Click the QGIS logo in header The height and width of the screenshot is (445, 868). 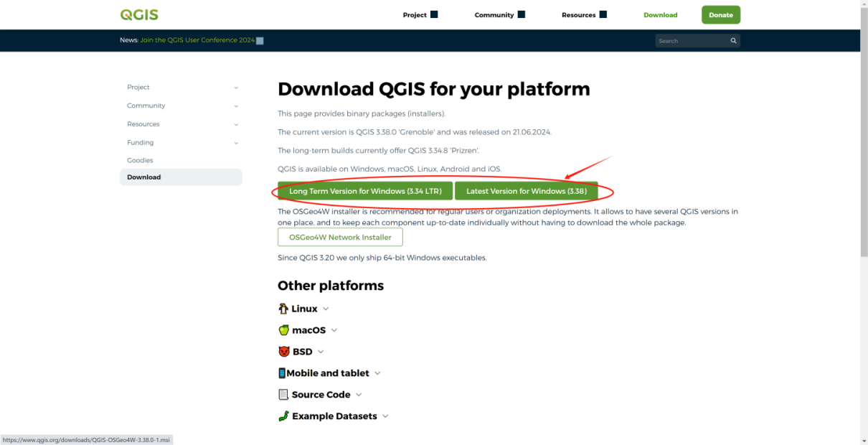(x=139, y=14)
